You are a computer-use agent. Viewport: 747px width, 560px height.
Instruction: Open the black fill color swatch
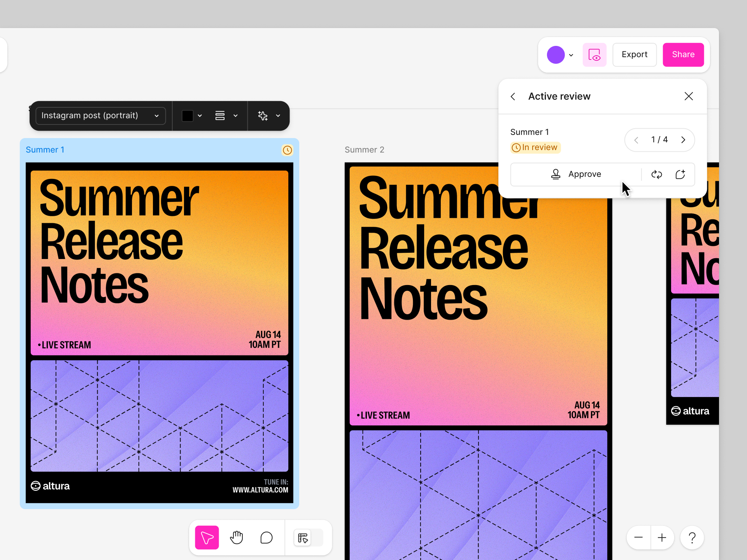pyautogui.click(x=188, y=116)
